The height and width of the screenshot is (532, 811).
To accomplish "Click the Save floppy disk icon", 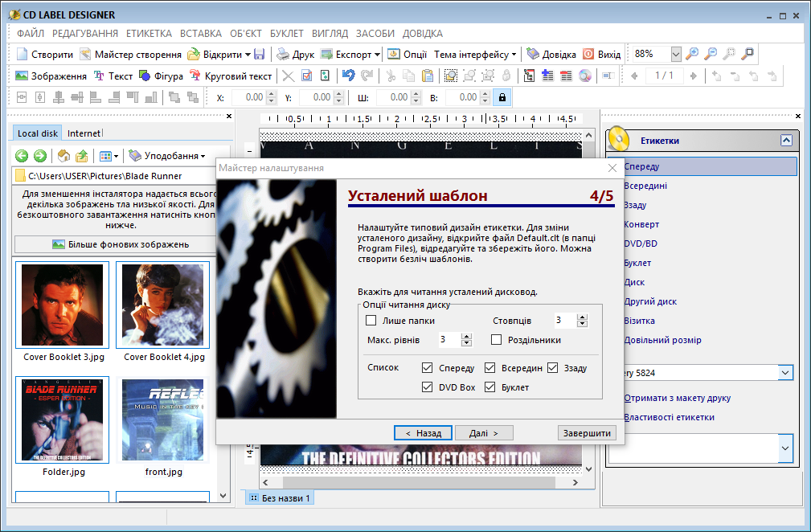I will click(x=260, y=55).
